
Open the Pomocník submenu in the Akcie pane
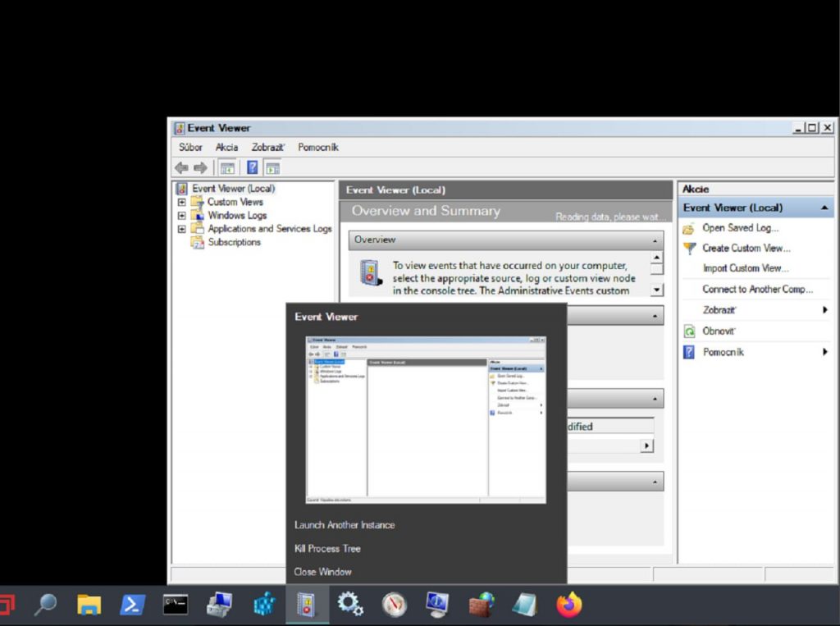point(756,352)
